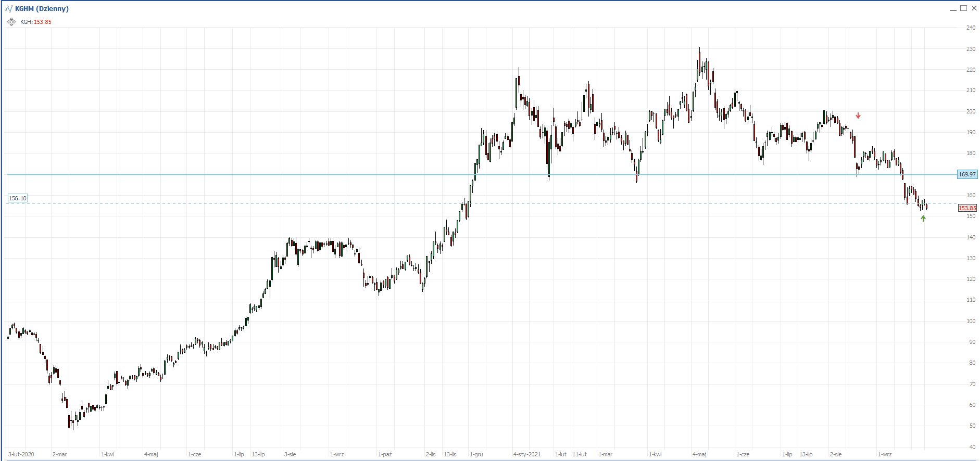Screen dimensions: 980x461
Task: Click the 100 price axis label
Action: tap(971, 321)
